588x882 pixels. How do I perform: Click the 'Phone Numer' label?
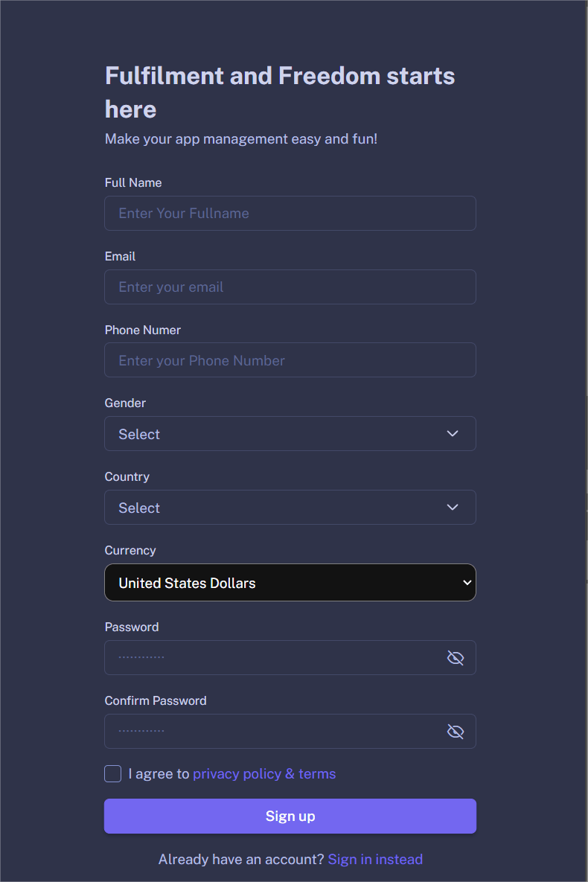142,330
